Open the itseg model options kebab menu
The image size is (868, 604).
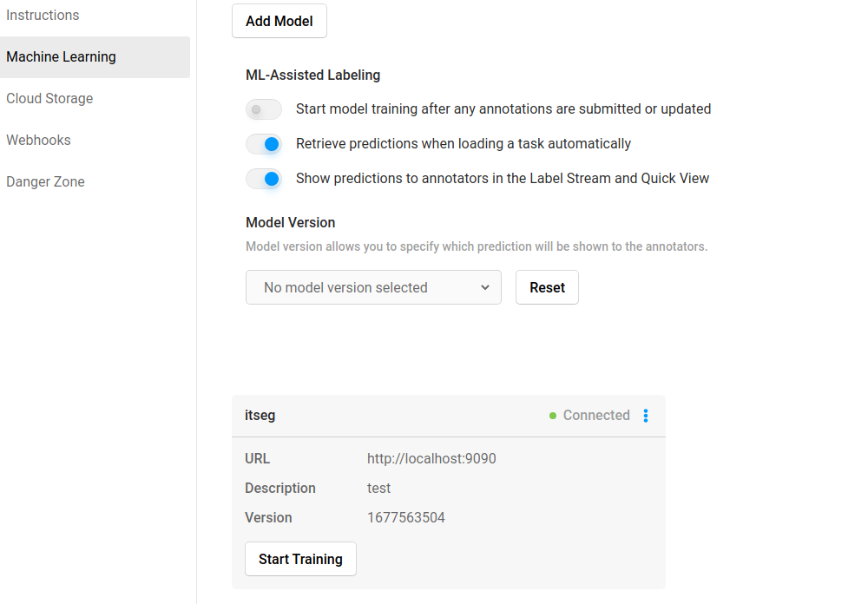click(x=646, y=416)
